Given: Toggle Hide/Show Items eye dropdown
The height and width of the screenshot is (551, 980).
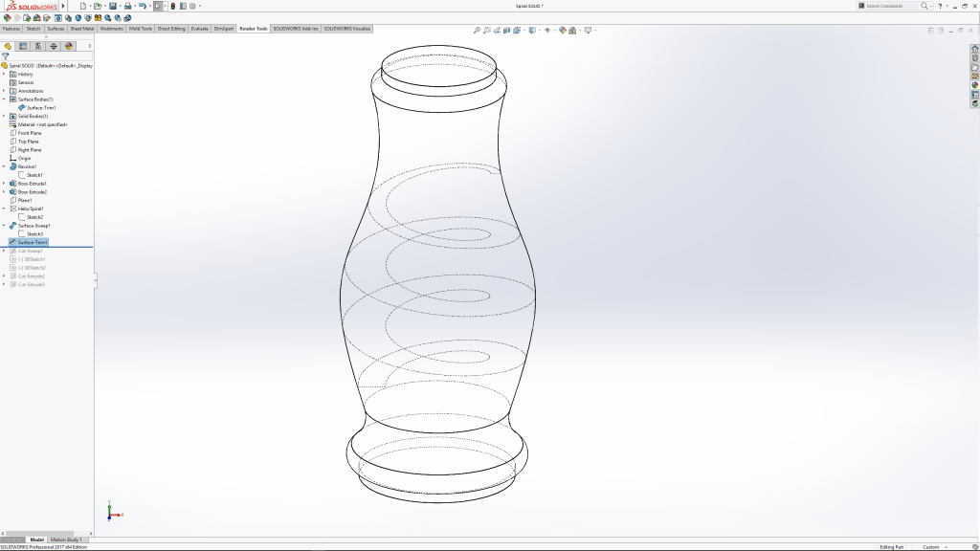Looking at the screenshot, I should (x=548, y=30).
